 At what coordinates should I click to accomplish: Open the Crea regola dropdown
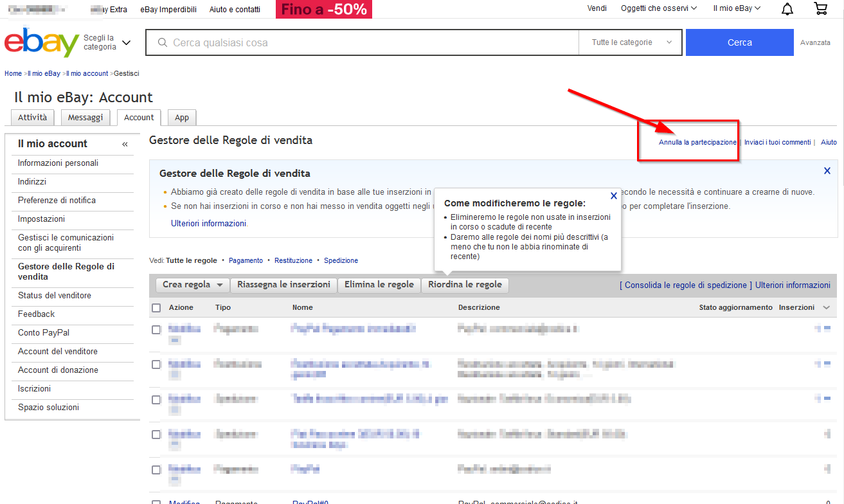click(193, 285)
